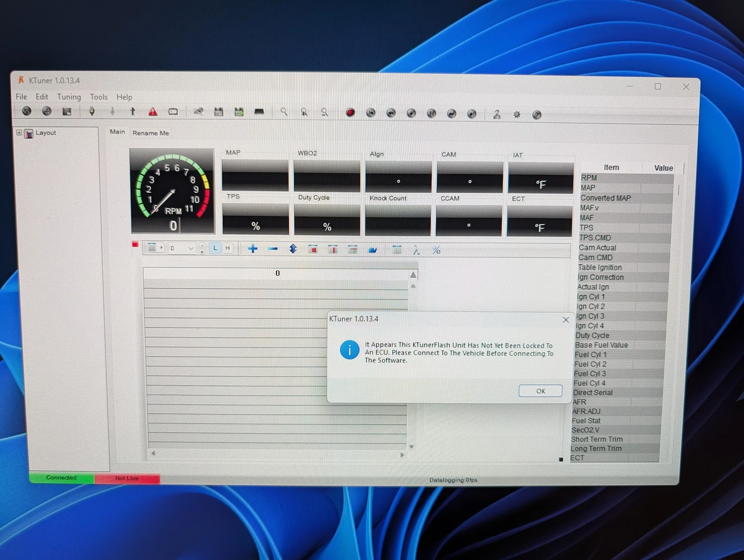Viewport: 744px width, 560px height.
Task: Click the blue up-down arrow icon
Action: coord(293,249)
